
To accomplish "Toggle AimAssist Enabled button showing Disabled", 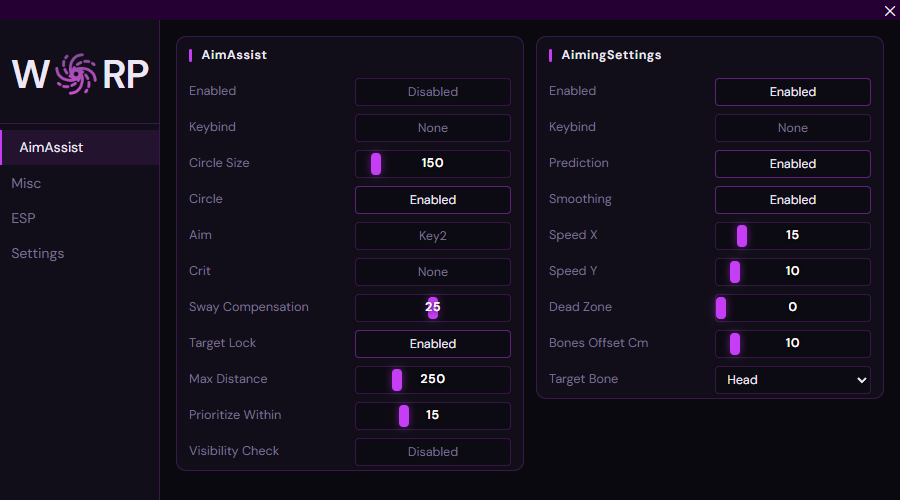I will [x=432, y=92].
